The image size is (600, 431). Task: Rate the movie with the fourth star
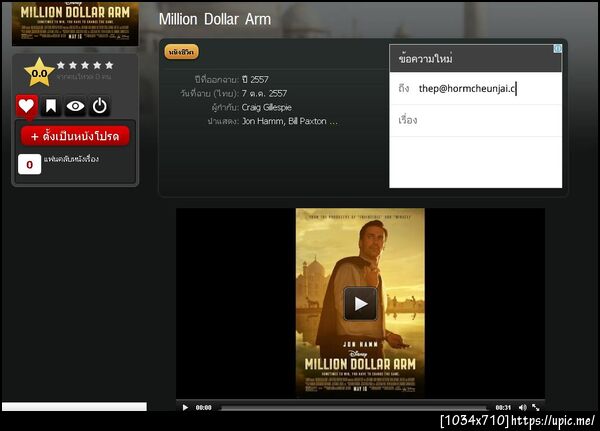pyautogui.click(x=97, y=65)
